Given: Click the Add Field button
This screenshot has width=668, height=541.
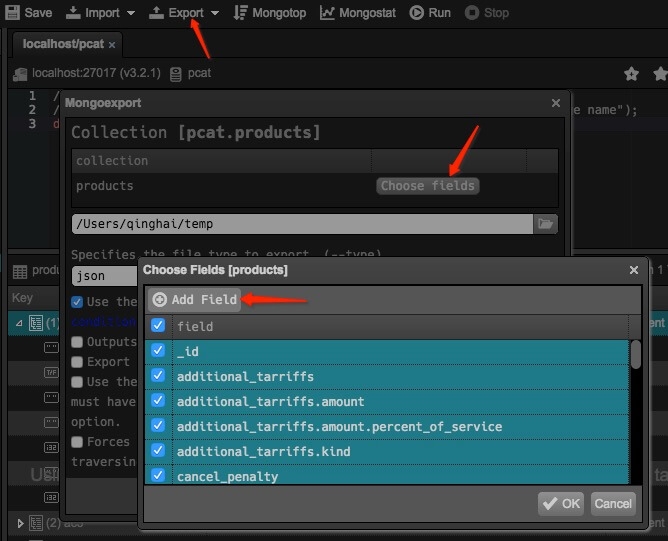Looking at the screenshot, I should tap(194, 299).
